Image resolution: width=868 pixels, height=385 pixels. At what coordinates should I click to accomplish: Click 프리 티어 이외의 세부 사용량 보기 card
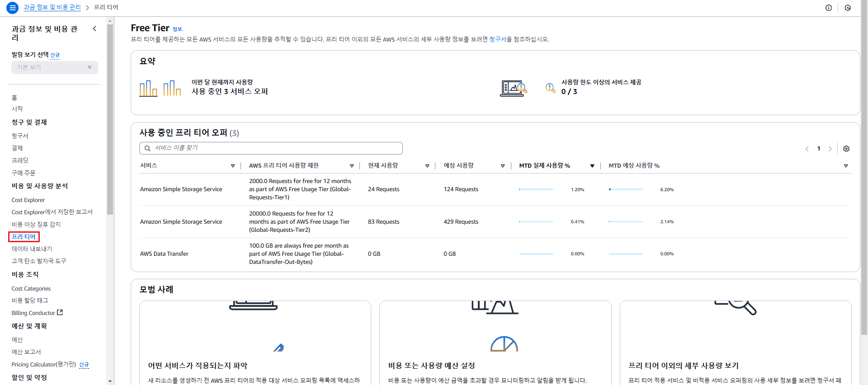tap(736, 343)
